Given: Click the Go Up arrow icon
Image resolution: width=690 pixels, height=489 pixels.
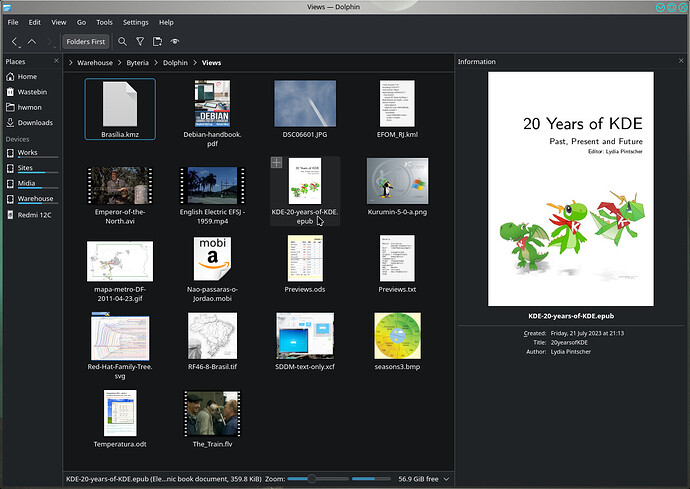Looking at the screenshot, I should click(x=32, y=42).
